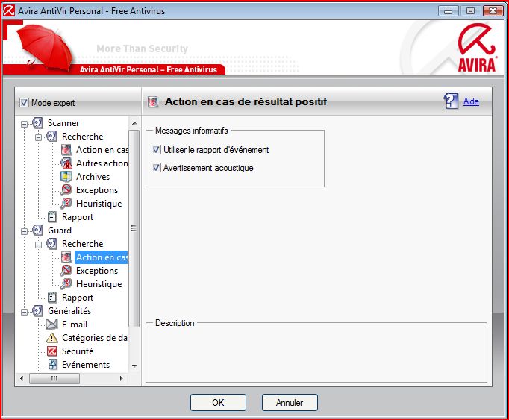Open Autres actions tree entry

click(x=102, y=163)
